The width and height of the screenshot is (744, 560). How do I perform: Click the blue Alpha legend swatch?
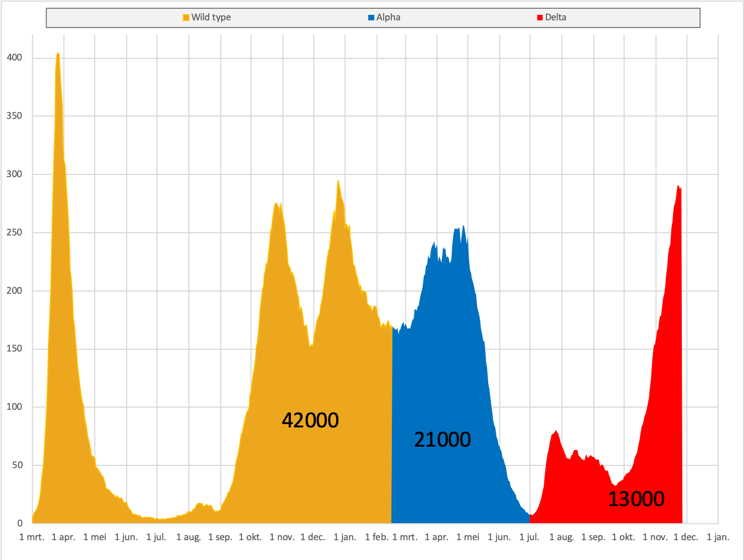tap(371, 18)
